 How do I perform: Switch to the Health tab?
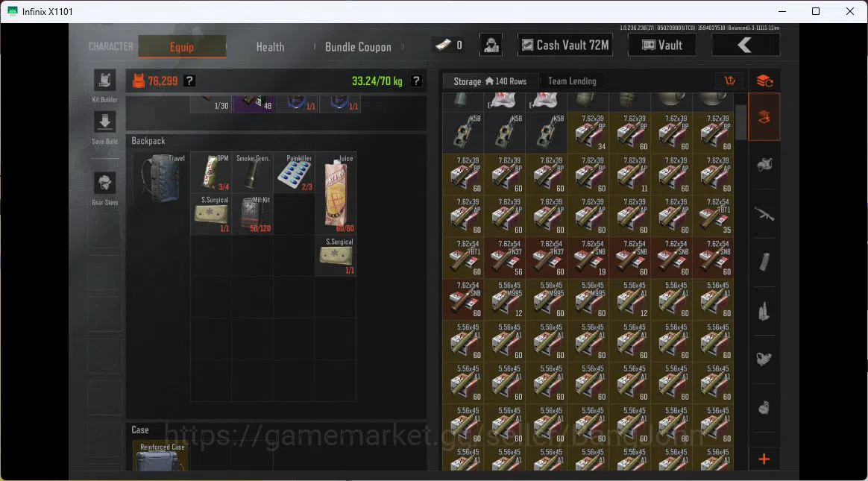tap(270, 47)
